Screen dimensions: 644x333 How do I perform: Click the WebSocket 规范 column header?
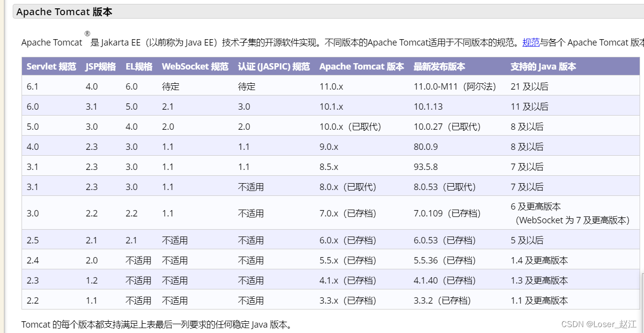(195, 67)
